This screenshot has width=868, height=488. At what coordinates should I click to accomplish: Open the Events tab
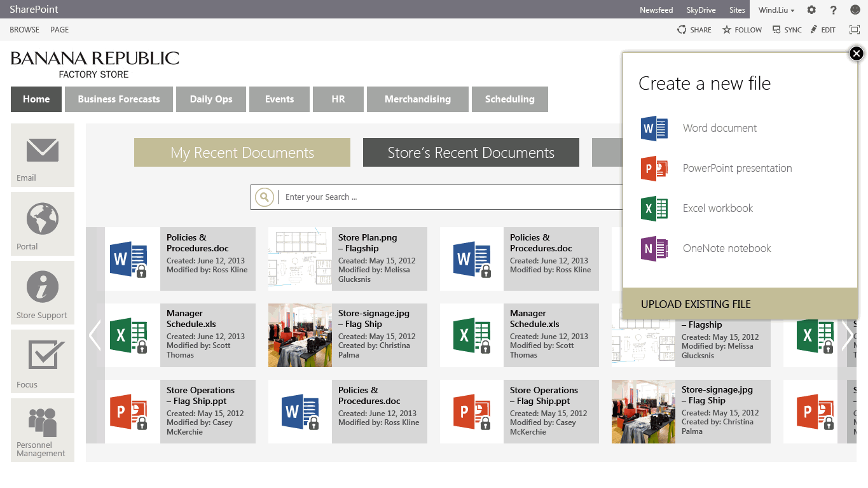coord(280,99)
